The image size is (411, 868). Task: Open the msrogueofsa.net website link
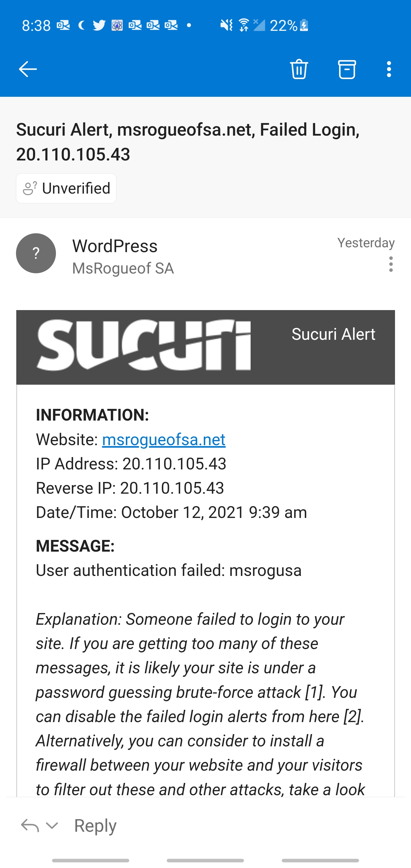163,439
